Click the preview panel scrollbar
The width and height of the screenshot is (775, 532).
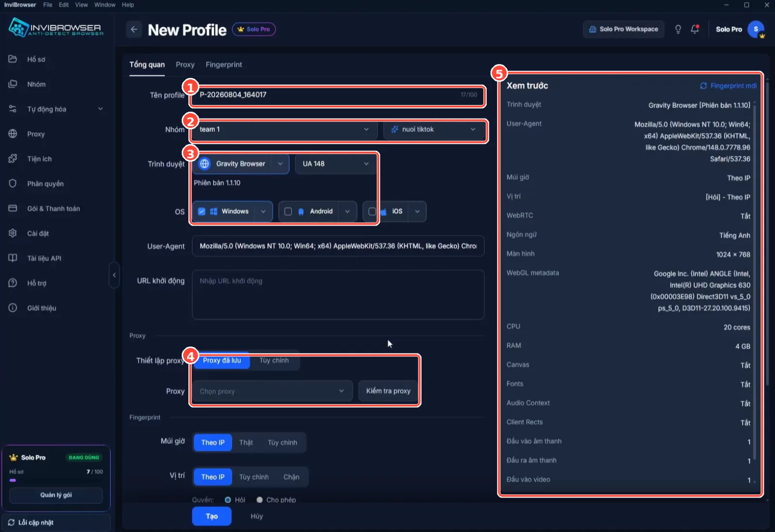click(x=754, y=281)
